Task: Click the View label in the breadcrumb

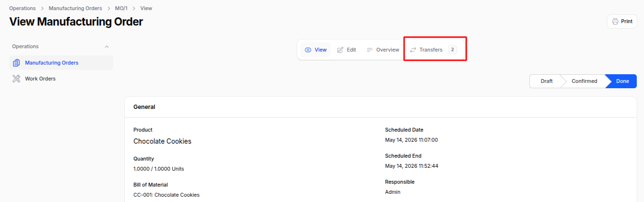Action: tap(146, 8)
